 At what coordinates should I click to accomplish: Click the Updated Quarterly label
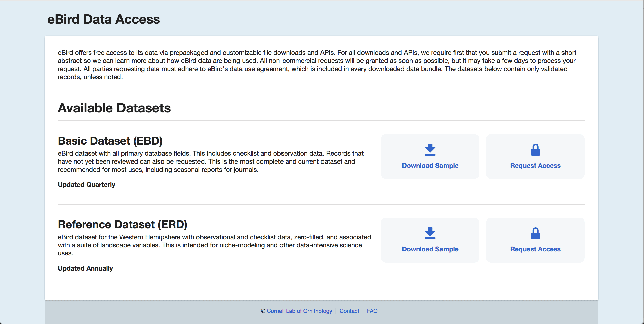tap(87, 185)
